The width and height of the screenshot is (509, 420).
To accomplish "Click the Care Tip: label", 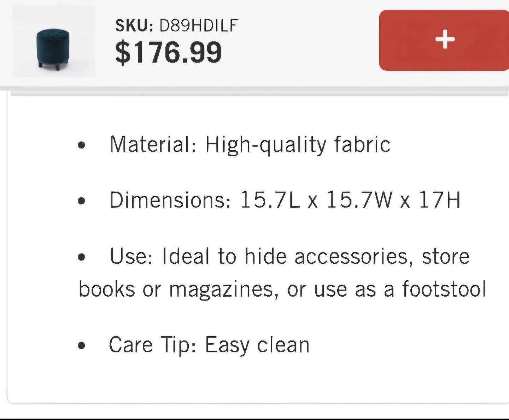I will click(153, 345).
